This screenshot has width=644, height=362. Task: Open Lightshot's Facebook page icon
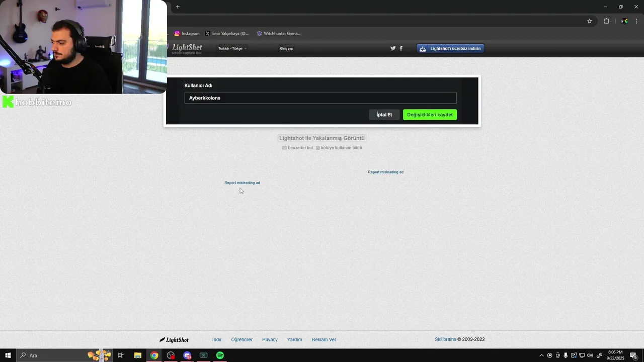(401, 49)
